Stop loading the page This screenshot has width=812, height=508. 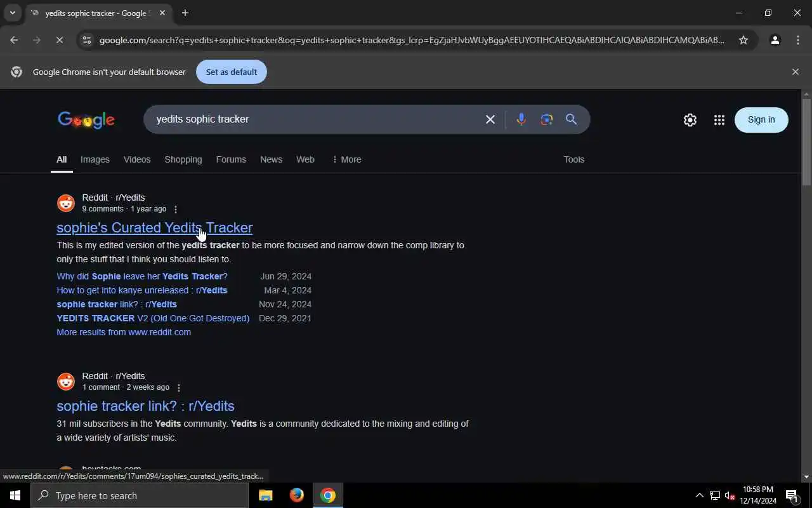click(59, 40)
